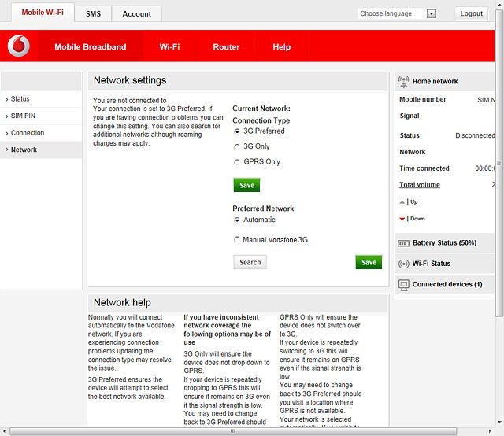504x436 pixels.
Task: Expand the Connected devices (1) section
Action: point(444,284)
